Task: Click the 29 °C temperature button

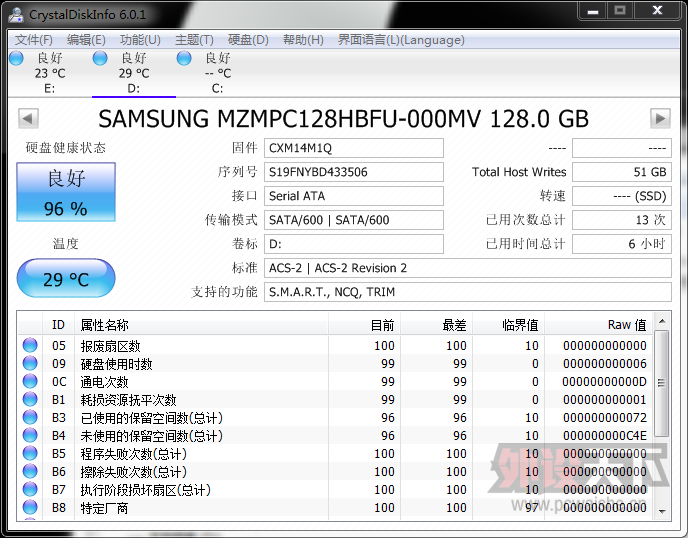Action: pyautogui.click(x=66, y=278)
